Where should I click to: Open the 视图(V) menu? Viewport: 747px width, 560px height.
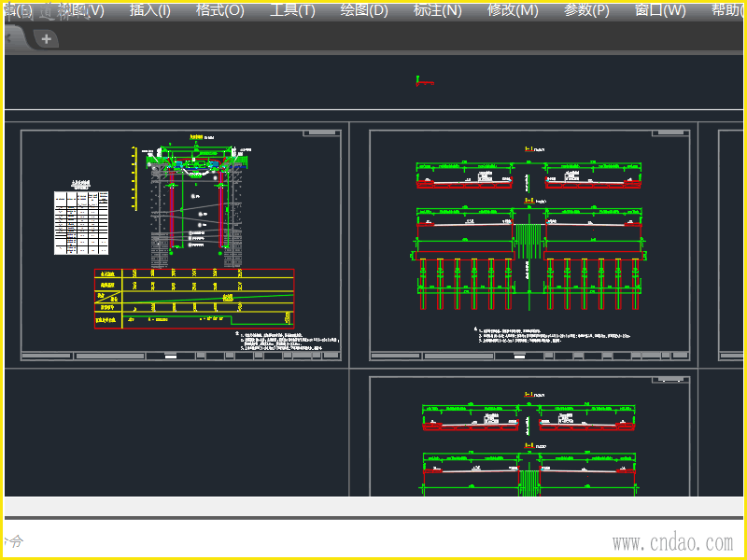[82, 11]
